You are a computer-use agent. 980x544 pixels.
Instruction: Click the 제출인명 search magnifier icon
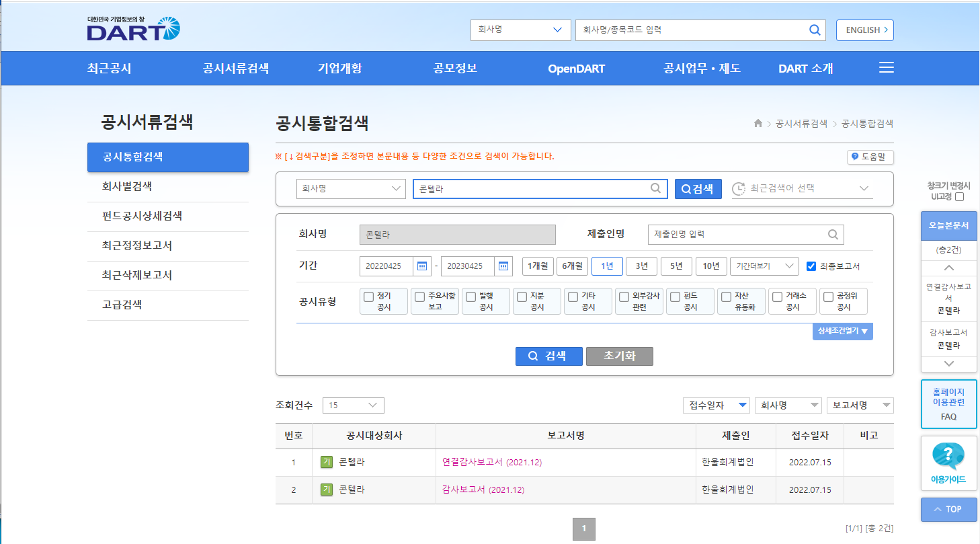(833, 235)
